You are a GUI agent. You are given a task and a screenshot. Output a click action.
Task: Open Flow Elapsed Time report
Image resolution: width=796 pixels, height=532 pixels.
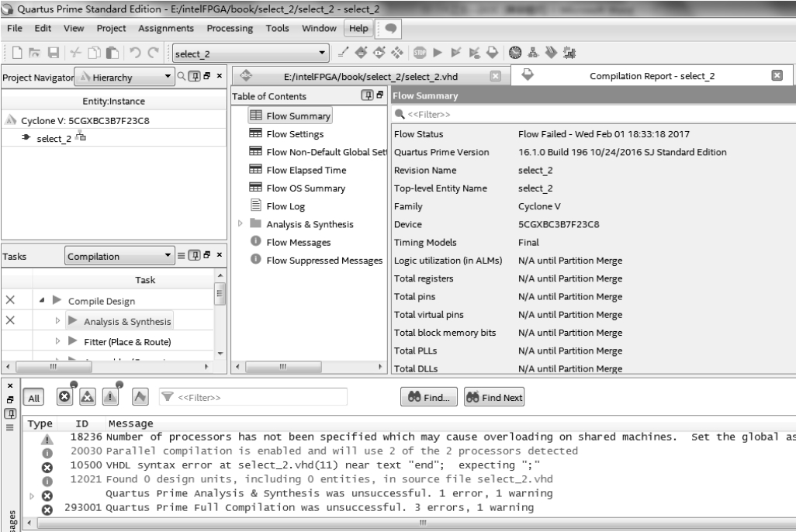306,170
